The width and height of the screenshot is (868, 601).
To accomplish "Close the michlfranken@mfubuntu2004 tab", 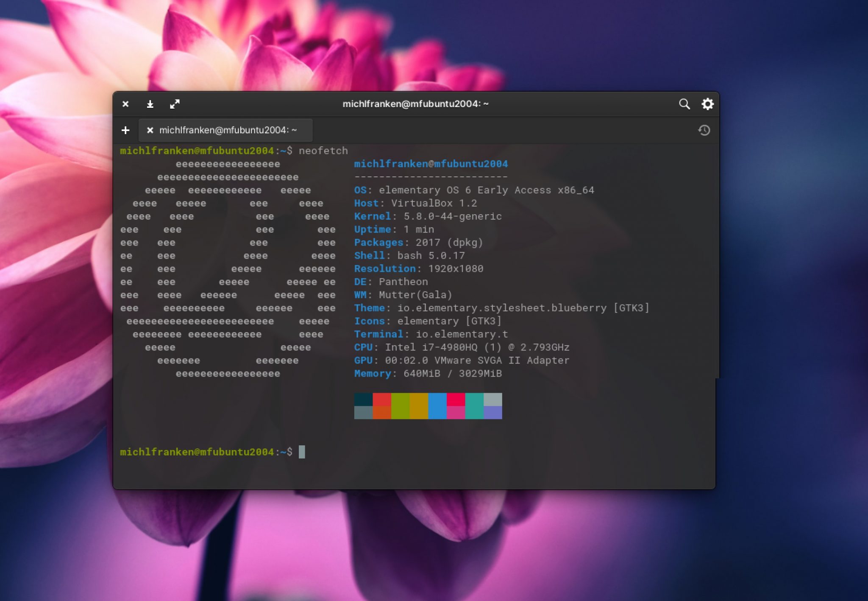I will point(150,130).
